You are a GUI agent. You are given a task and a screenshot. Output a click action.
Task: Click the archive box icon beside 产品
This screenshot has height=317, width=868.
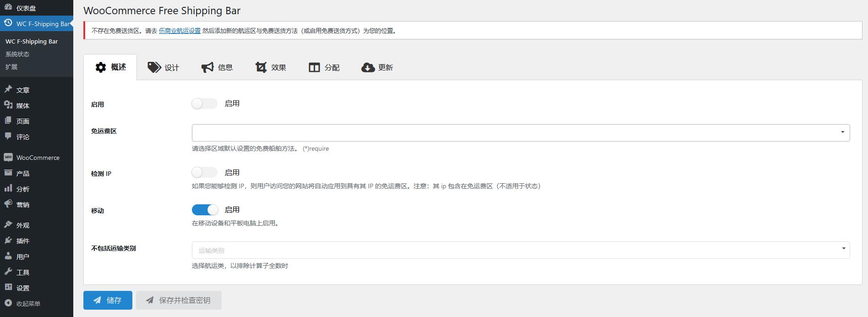point(8,173)
